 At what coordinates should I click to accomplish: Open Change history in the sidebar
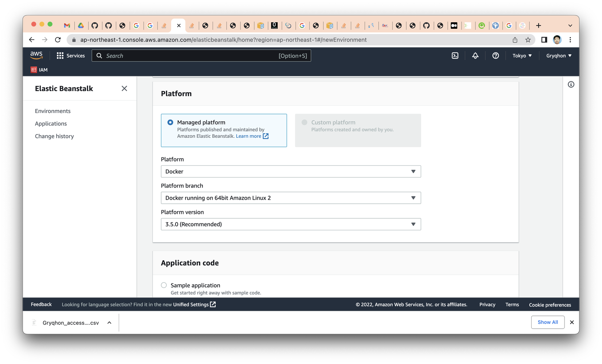tap(54, 136)
